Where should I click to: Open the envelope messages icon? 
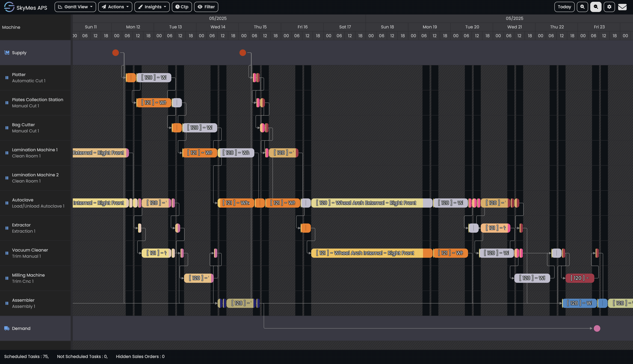tap(622, 7)
